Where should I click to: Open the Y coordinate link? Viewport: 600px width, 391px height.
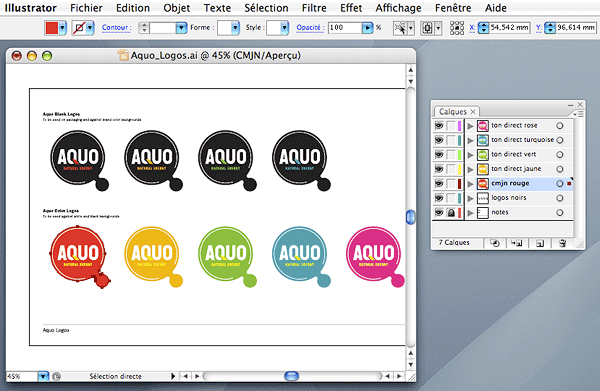[539, 28]
